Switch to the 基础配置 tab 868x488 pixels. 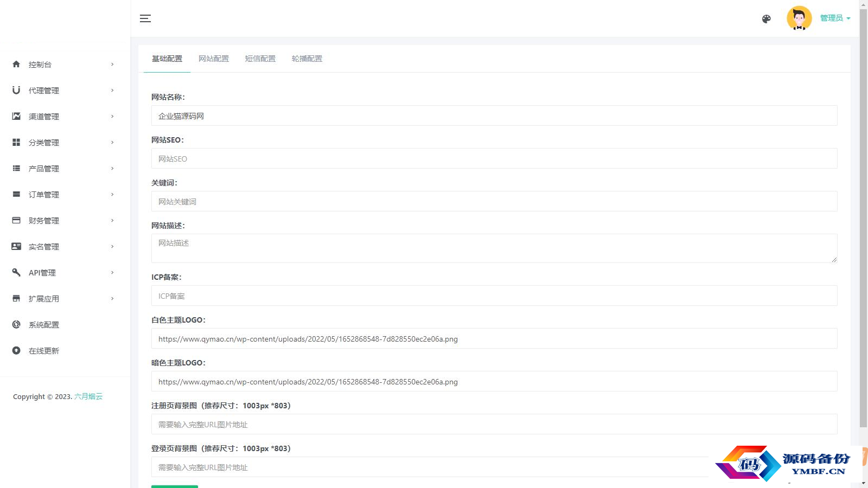point(167,59)
